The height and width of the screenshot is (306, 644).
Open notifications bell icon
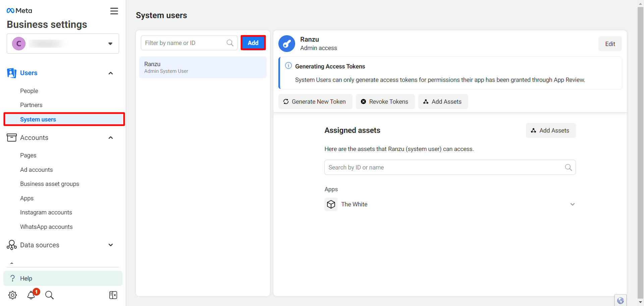(x=31, y=295)
